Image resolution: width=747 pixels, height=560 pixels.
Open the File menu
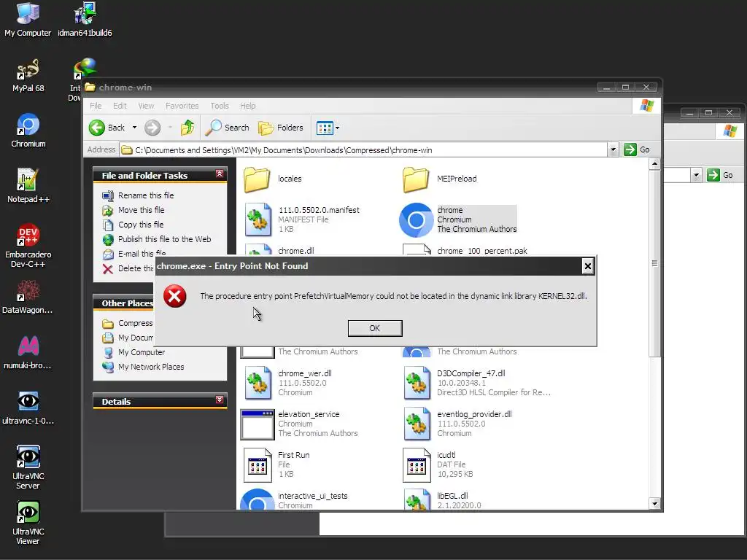point(96,106)
